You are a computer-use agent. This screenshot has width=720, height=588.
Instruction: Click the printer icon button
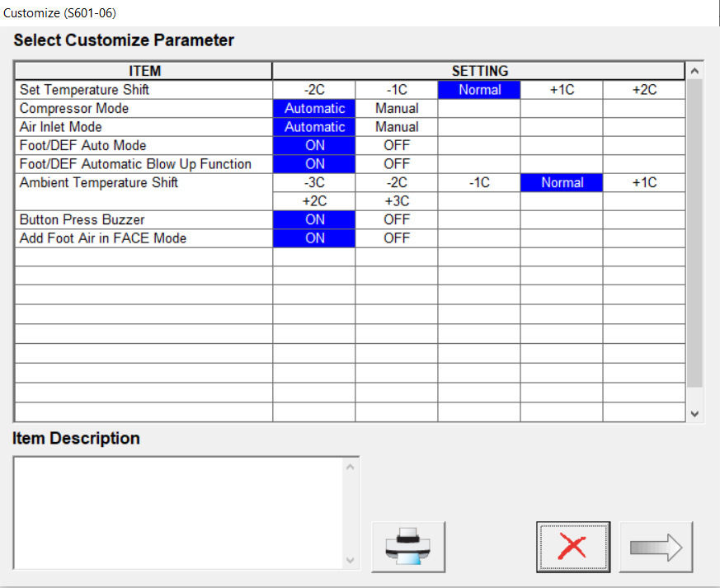pos(408,546)
